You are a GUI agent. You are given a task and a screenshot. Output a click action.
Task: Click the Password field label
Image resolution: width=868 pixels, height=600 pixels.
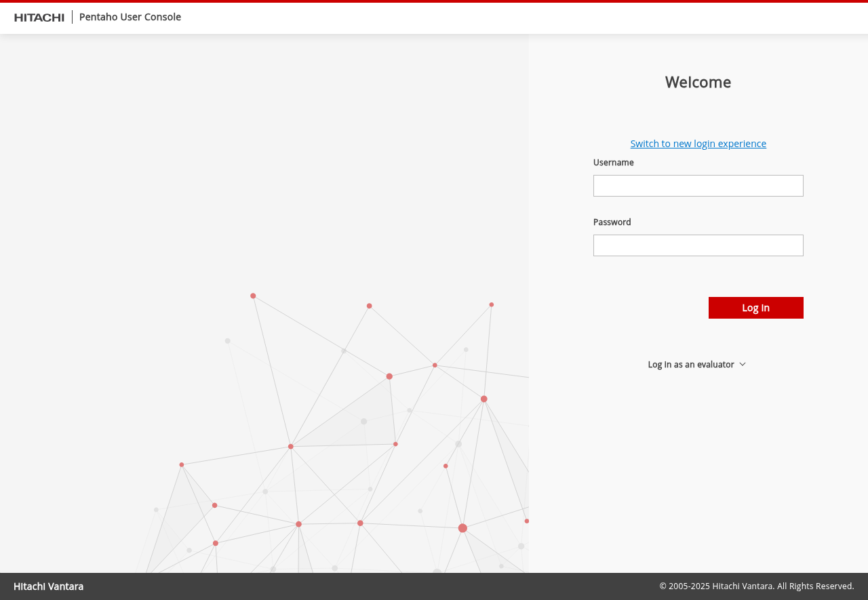coord(612,222)
